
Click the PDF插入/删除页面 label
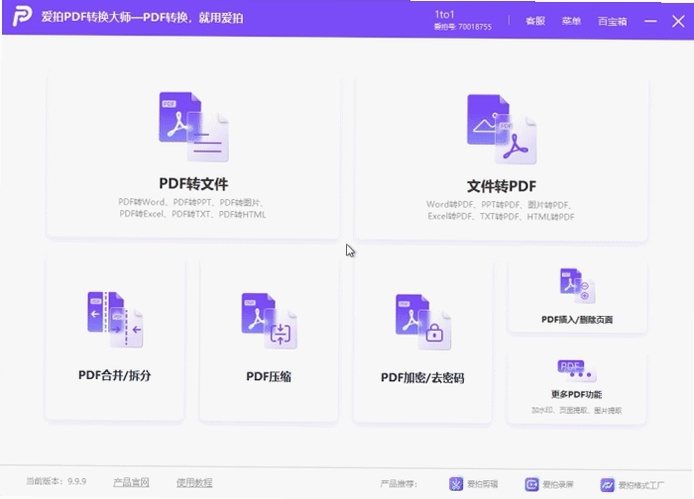tap(577, 320)
